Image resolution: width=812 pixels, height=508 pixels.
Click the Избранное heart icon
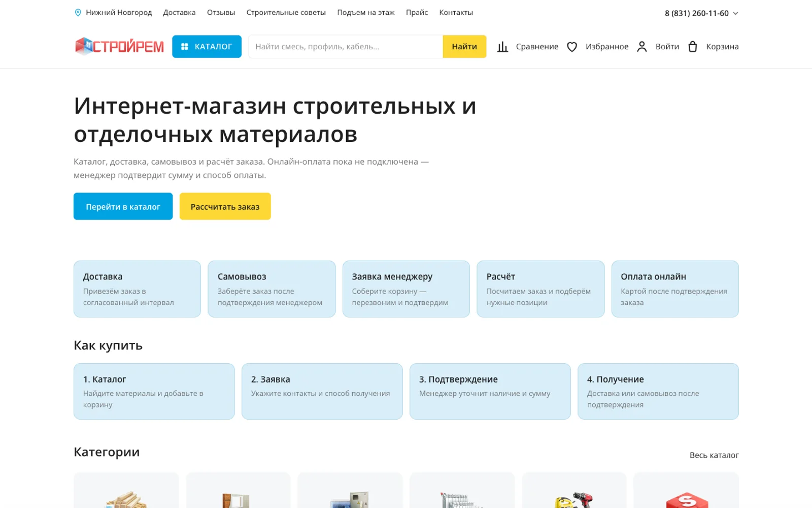click(572, 47)
